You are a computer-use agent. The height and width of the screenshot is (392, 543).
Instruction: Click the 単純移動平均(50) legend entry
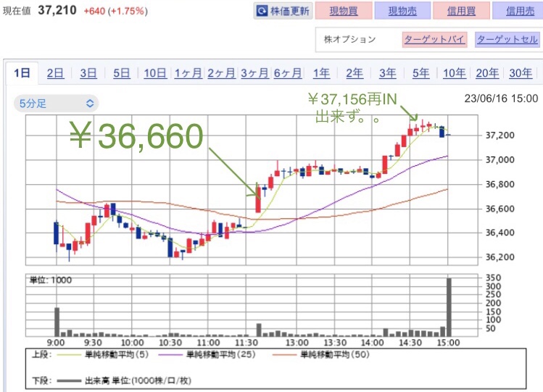pyautogui.click(x=321, y=354)
